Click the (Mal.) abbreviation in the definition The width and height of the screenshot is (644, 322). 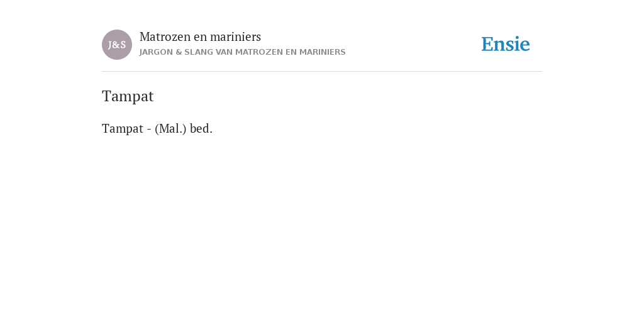click(170, 129)
